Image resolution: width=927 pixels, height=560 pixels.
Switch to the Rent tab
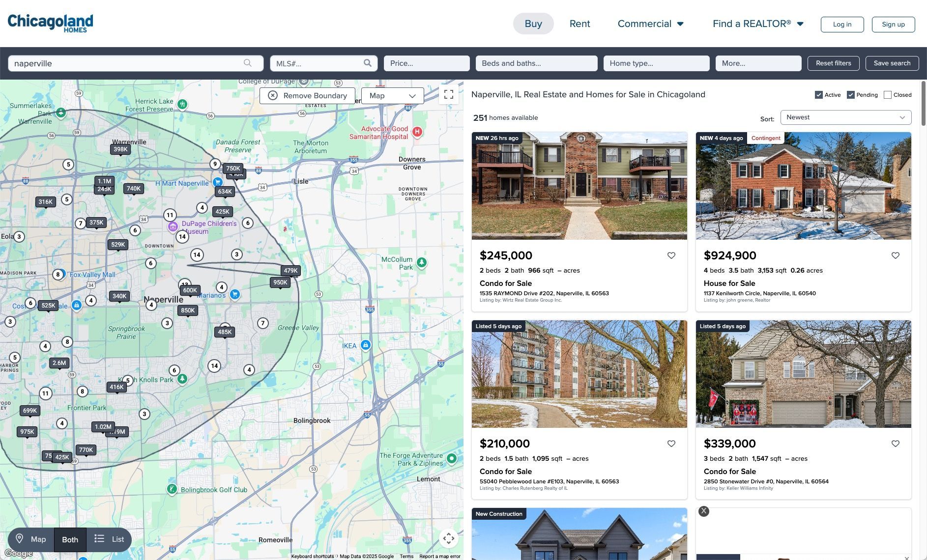click(x=579, y=24)
